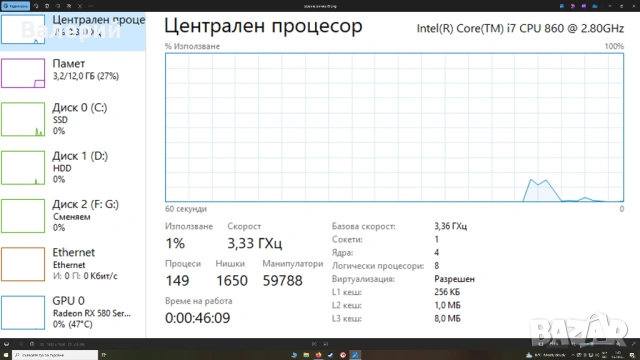The width and height of the screenshot is (640, 360).
Task: Open Task View from the taskbar
Action: pos(104,355)
